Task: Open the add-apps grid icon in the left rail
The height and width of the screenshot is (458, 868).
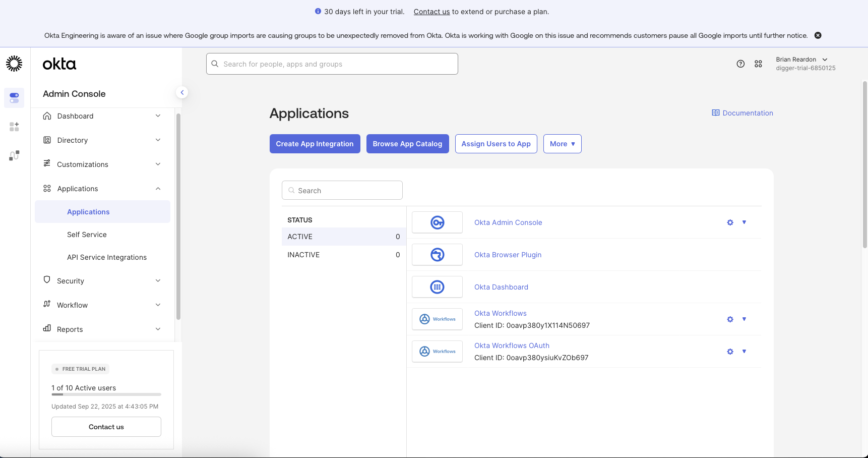Action: click(x=14, y=126)
